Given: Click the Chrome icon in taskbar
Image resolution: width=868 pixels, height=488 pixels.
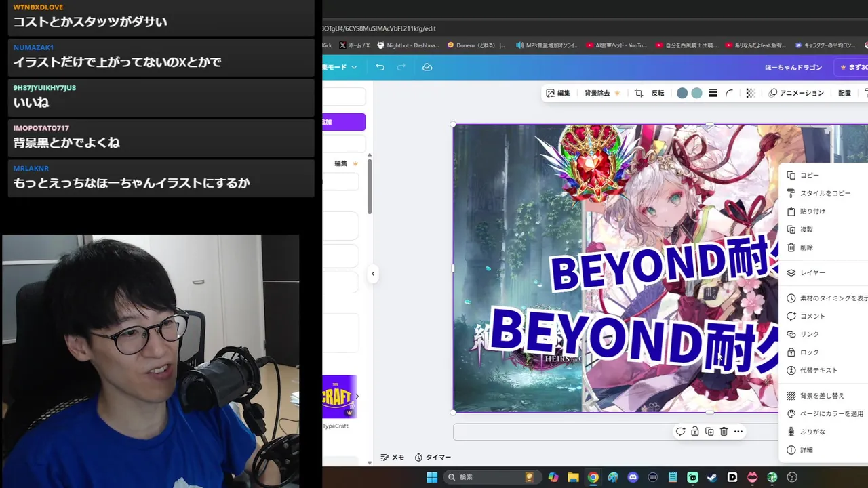Looking at the screenshot, I should 593,477.
